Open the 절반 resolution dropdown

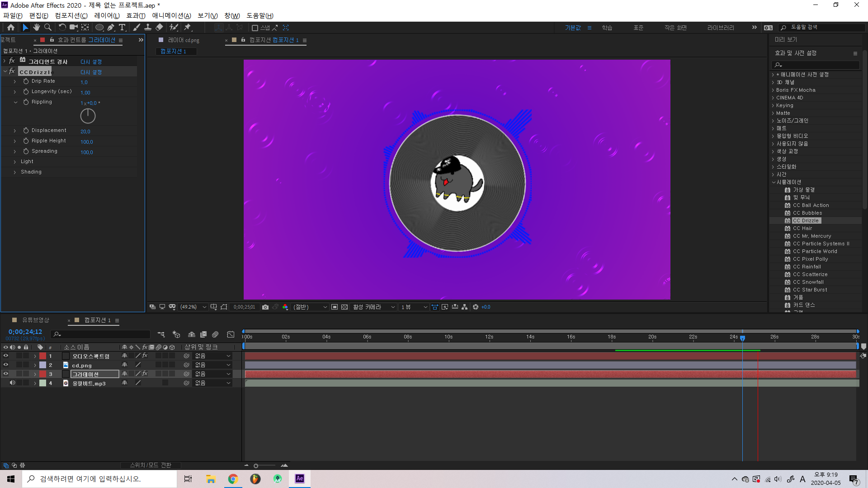click(x=310, y=307)
